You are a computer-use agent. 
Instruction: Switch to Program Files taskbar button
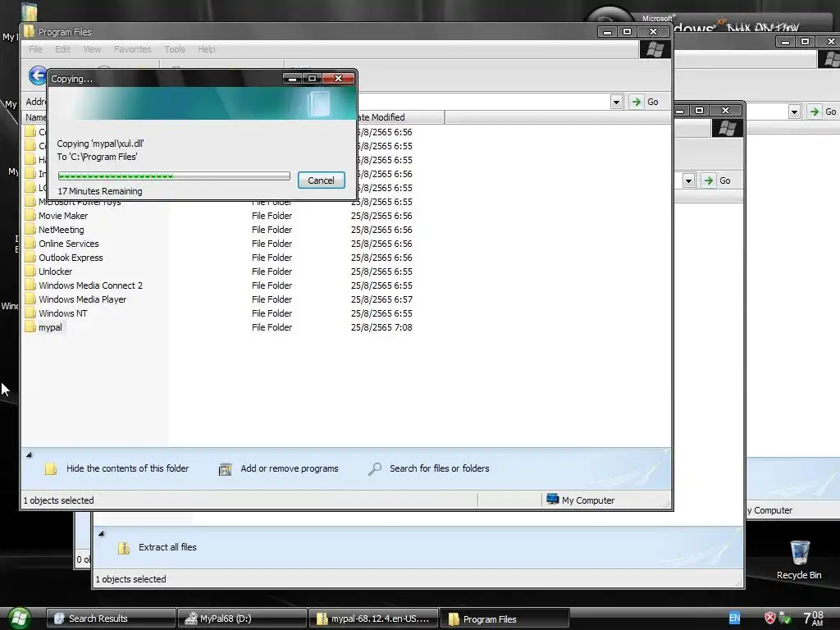(x=504, y=619)
